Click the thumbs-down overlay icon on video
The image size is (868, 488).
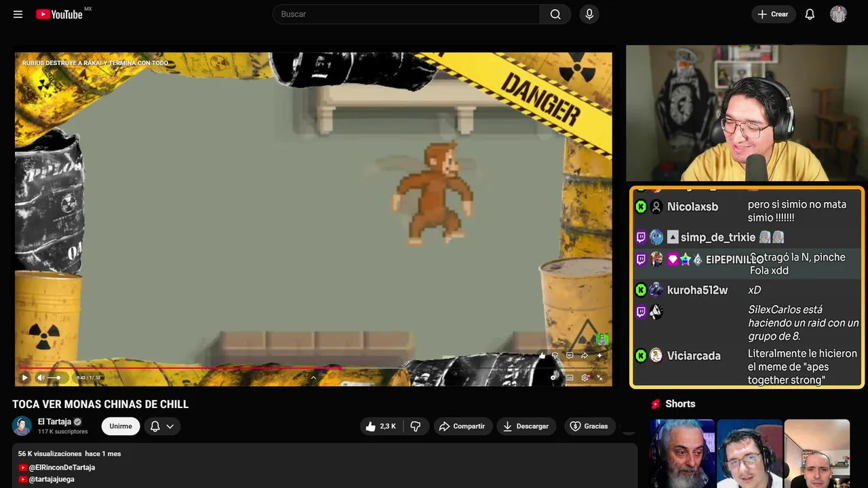555,355
